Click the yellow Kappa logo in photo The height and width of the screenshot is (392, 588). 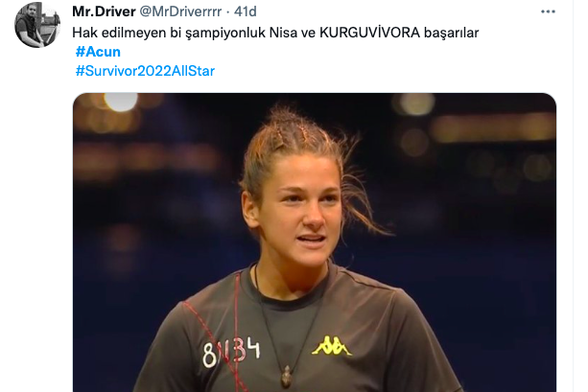(331, 346)
